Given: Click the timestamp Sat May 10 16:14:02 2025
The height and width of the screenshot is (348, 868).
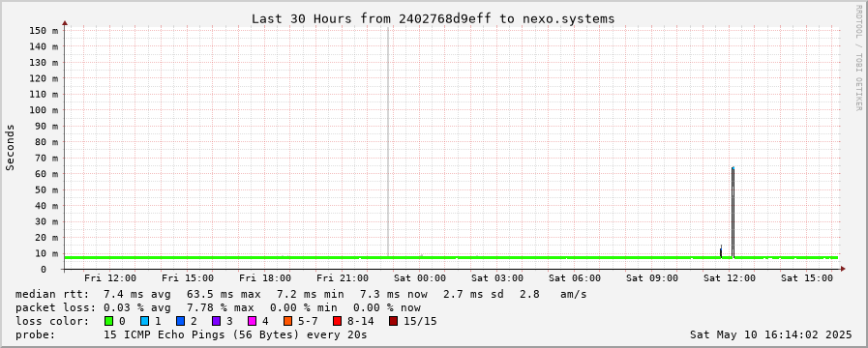Looking at the screenshot, I should coord(770,334).
